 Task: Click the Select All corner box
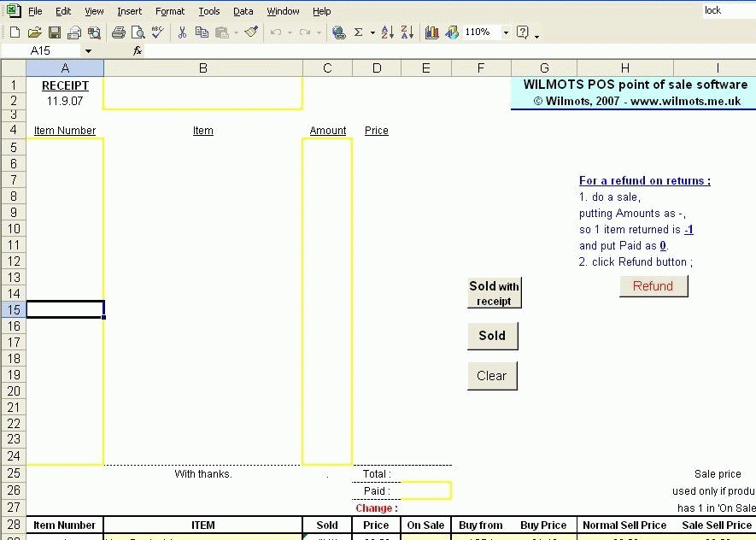click(14, 68)
